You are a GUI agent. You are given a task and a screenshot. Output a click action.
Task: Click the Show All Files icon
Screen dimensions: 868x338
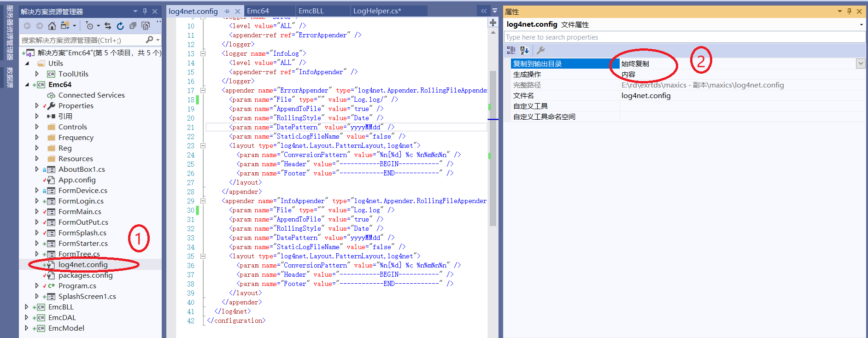(146, 26)
